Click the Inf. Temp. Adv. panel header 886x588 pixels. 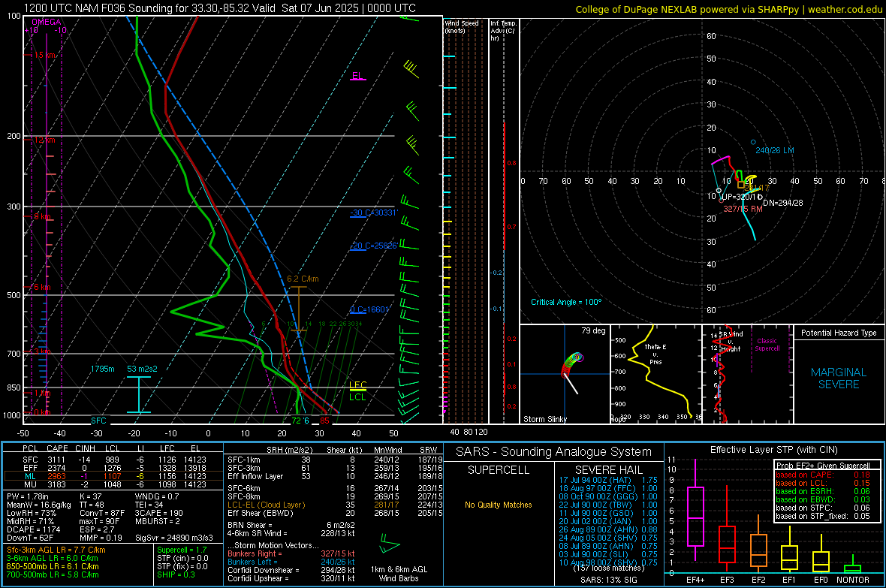click(503, 31)
